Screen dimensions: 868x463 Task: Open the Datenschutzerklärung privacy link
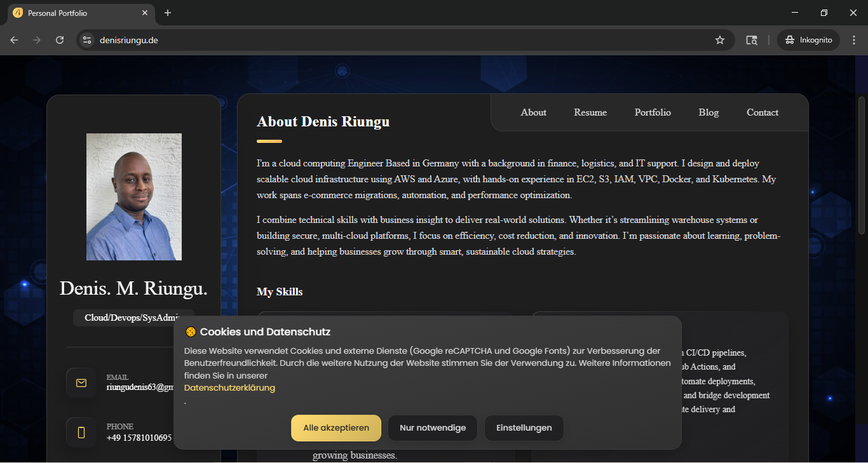pos(229,388)
